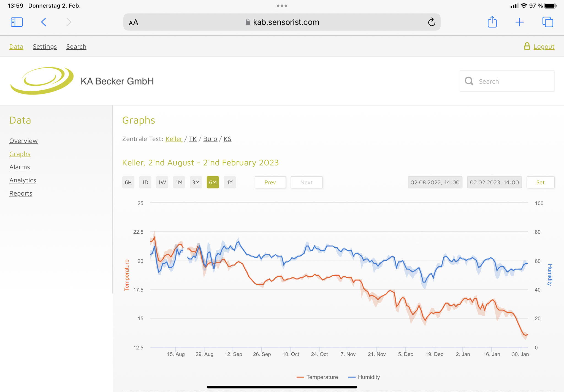Click the Logout link
564x392 pixels.
(544, 47)
